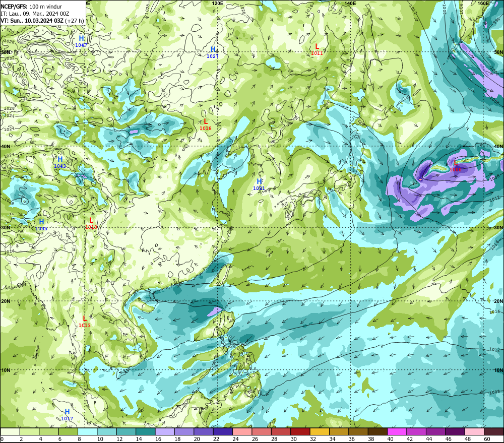Pick the yellow 32-34 legend swatch
The image size is (504, 443).
click(x=320, y=431)
